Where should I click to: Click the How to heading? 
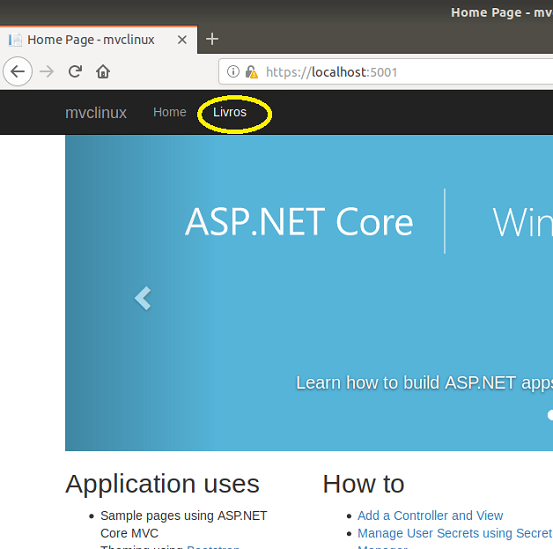tap(363, 484)
